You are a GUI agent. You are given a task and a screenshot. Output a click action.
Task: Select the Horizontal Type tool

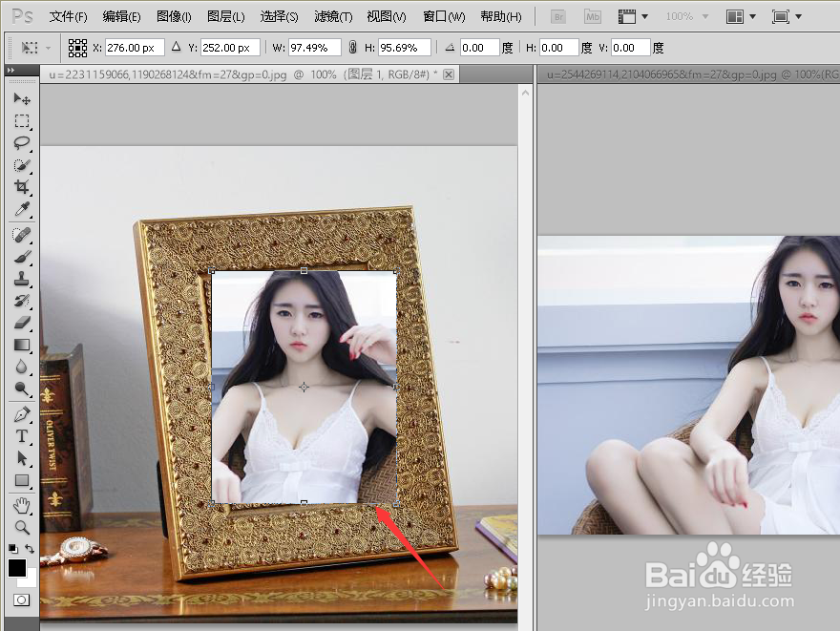click(x=21, y=436)
